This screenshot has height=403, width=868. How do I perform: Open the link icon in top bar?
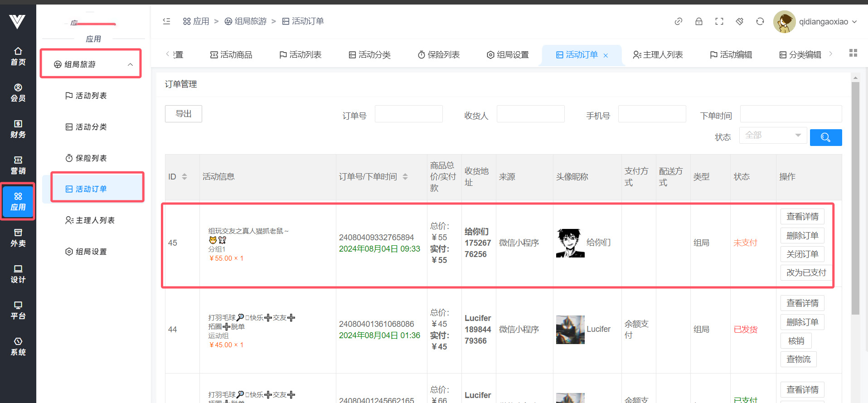[x=679, y=21]
